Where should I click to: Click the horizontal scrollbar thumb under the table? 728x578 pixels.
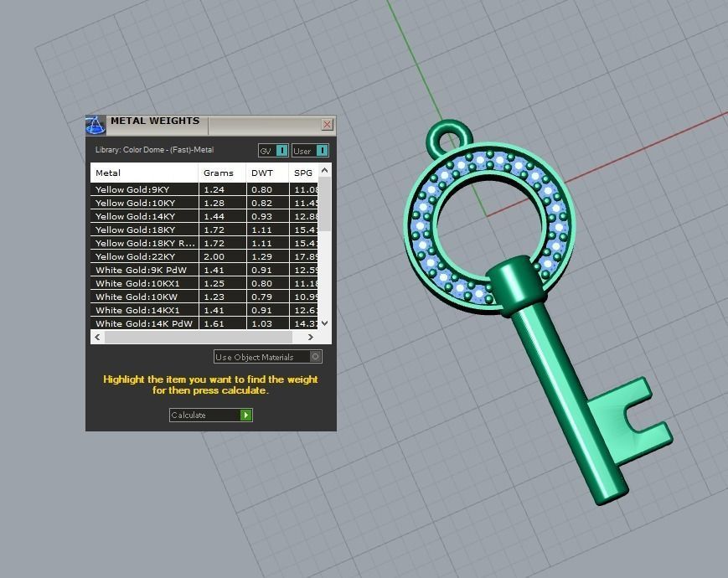click(199, 337)
